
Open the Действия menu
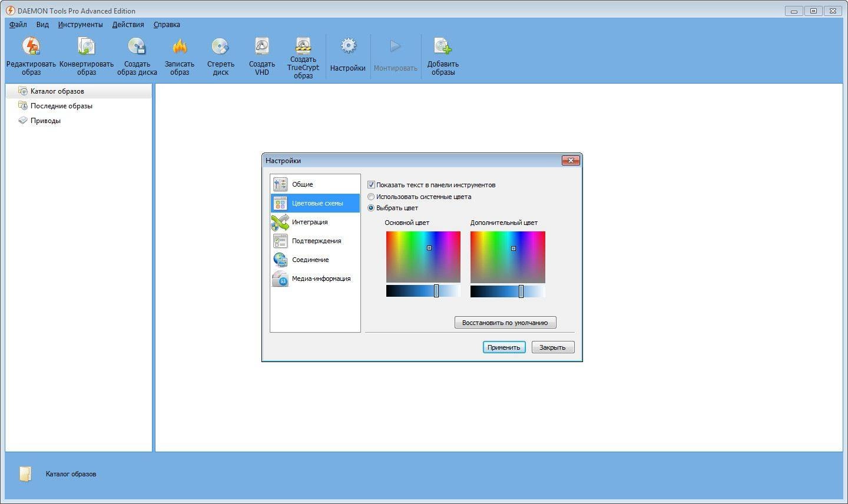[128, 25]
